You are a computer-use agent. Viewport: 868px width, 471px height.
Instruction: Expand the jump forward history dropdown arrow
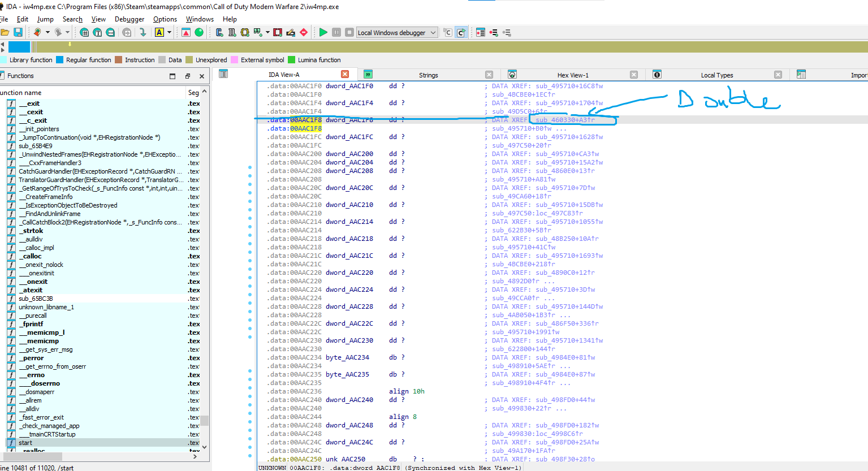click(x=68, y=32)
